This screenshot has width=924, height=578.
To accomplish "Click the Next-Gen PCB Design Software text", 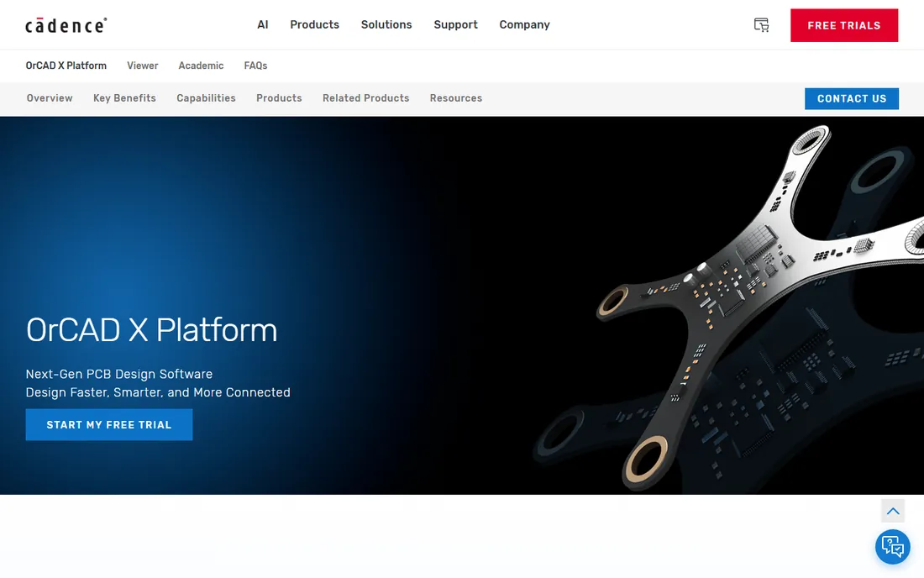I will click(x=119, y=374).
